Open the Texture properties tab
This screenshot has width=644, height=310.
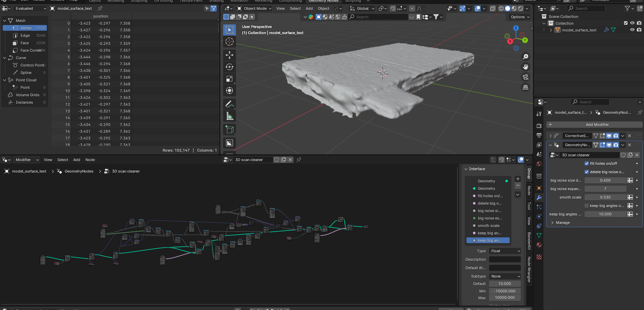(x=539, y=257)
